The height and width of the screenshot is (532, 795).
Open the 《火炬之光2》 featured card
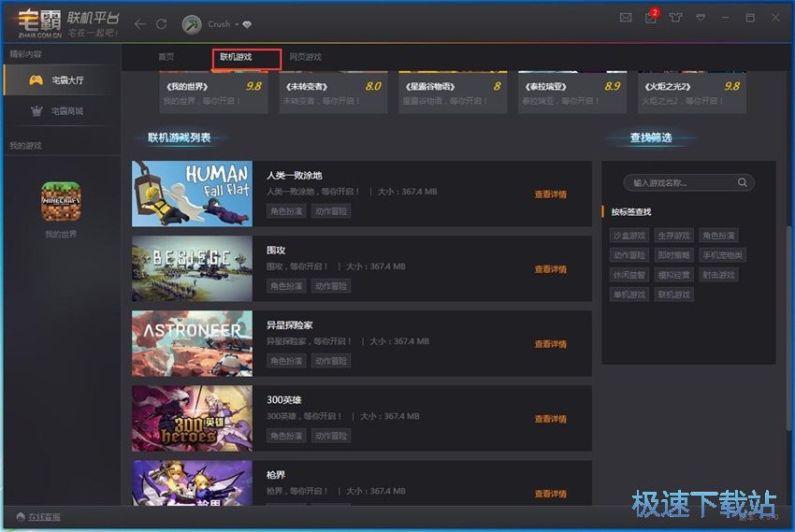point(692,93)
